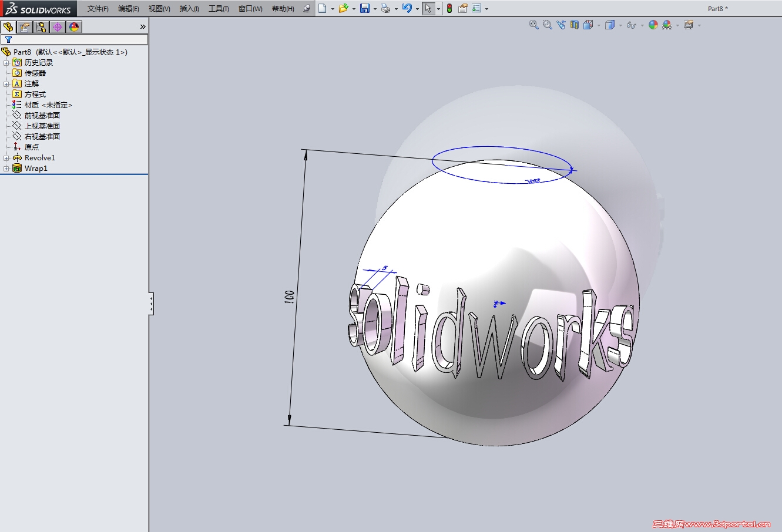Click the pushpin icon beside the Help menu
The image size is (782, 532).
tap(307, 8)
